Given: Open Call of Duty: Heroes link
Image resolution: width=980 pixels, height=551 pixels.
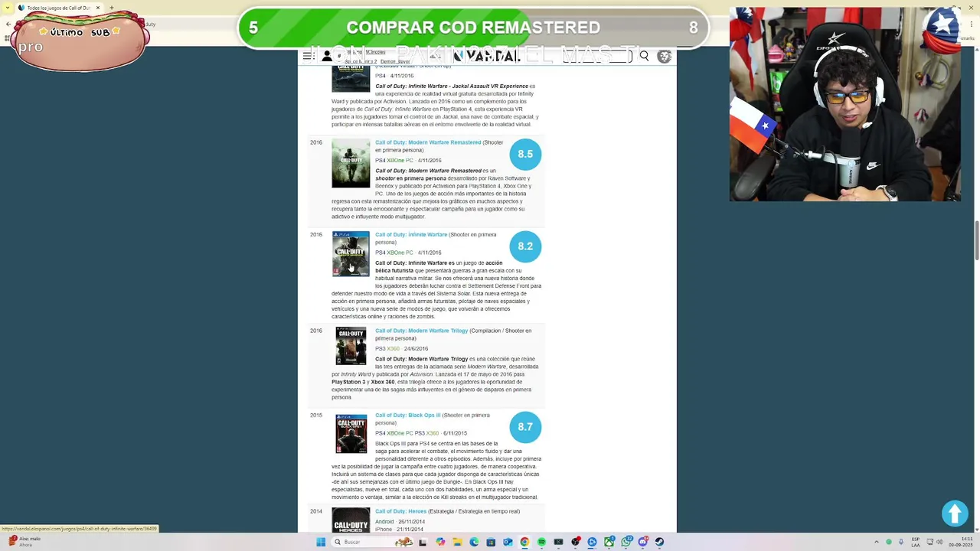Looking at the screenshot, I should (x=400, y=511).
